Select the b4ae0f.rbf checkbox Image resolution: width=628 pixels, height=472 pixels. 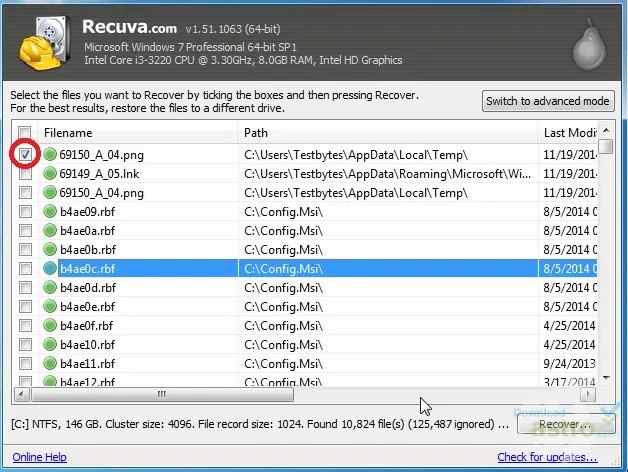tap(25, 325)
